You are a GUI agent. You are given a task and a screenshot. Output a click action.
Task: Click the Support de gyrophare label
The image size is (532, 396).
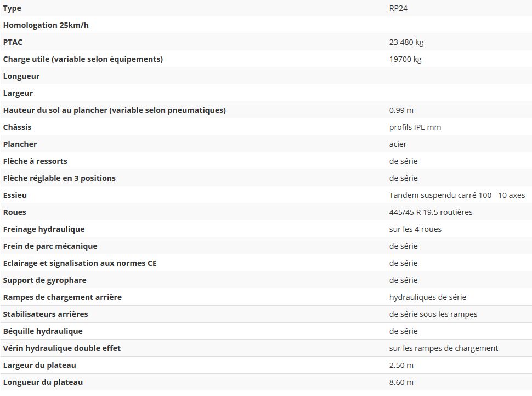(x=45, y=280)
